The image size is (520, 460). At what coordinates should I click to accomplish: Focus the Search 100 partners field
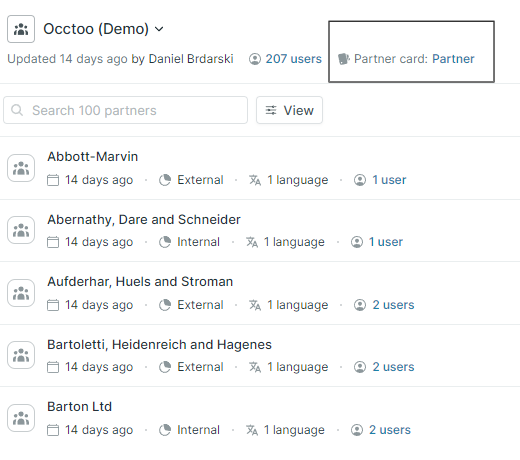pos(125,110)
